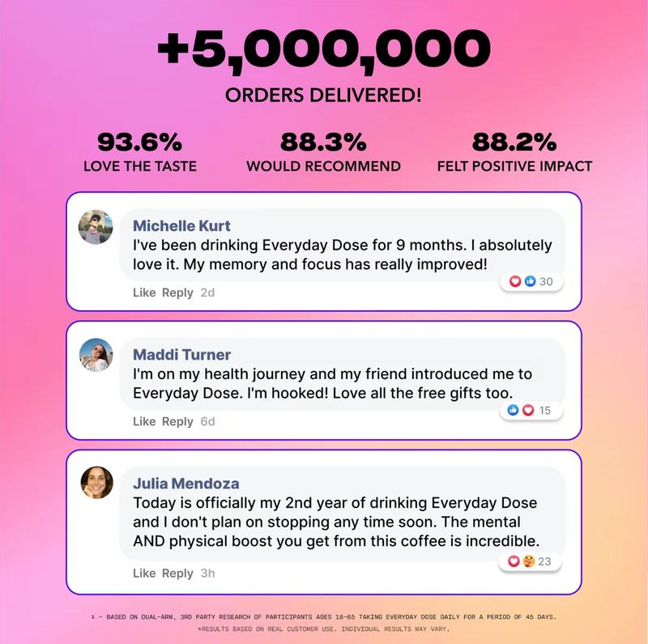
Task: Reply to Michelle Kurt's comment
Action: [x=177, y=292]
